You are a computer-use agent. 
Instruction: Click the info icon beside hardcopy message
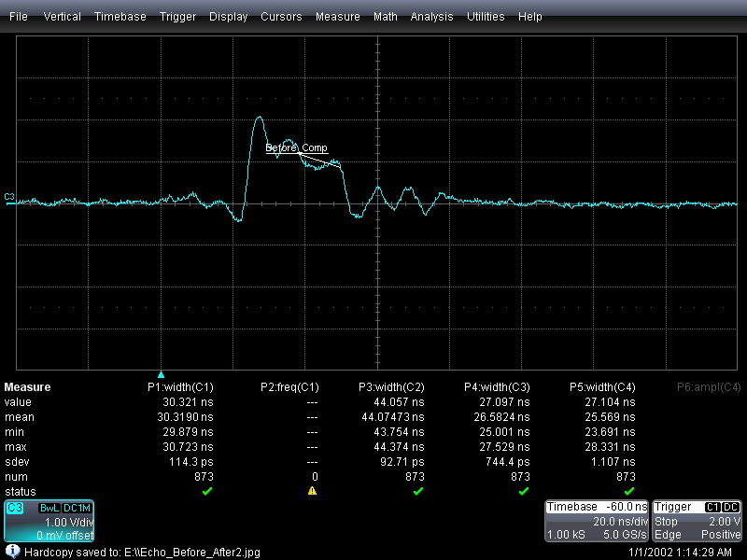[12, 552]
